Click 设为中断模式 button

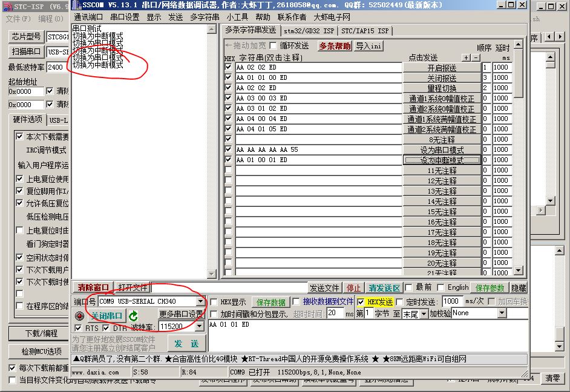pyautogui.click(x=442, y=160)
